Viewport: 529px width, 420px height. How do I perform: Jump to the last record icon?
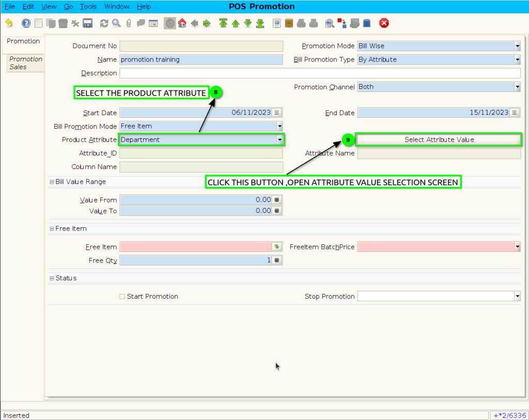260,23
